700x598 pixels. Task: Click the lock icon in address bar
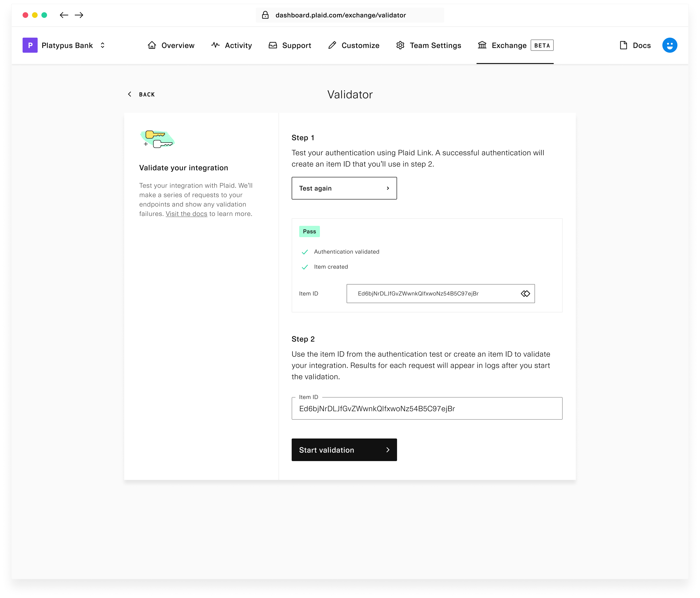pyautogui.click(x=265, y=15)
